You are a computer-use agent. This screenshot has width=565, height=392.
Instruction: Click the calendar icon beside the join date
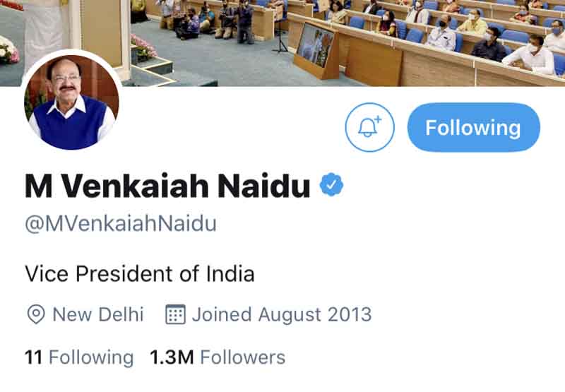click(x=175, y=314)
